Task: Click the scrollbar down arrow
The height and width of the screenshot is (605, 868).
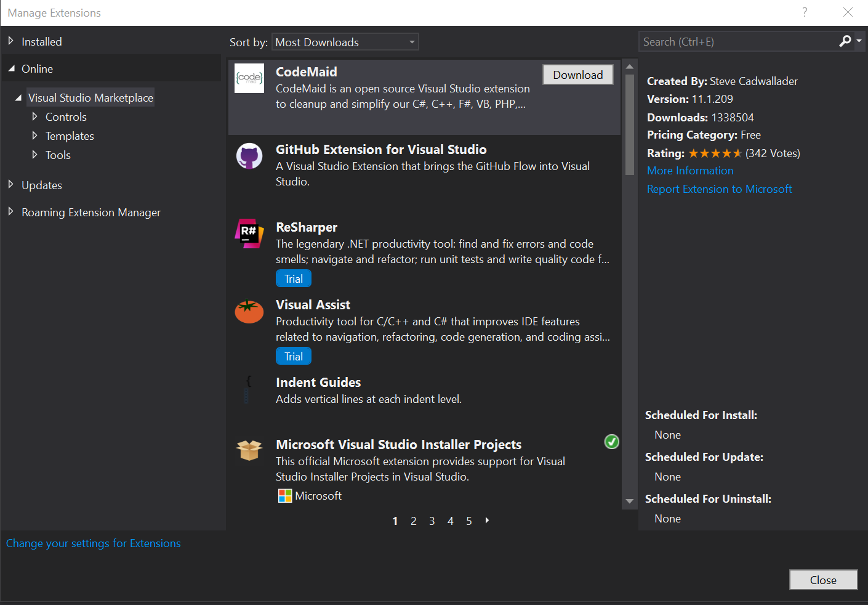Action: tap(630, 501)
